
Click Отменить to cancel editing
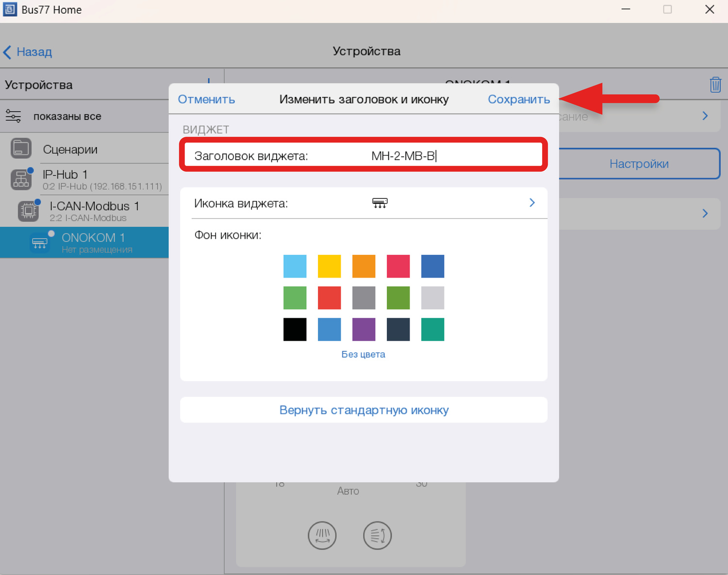206,99
